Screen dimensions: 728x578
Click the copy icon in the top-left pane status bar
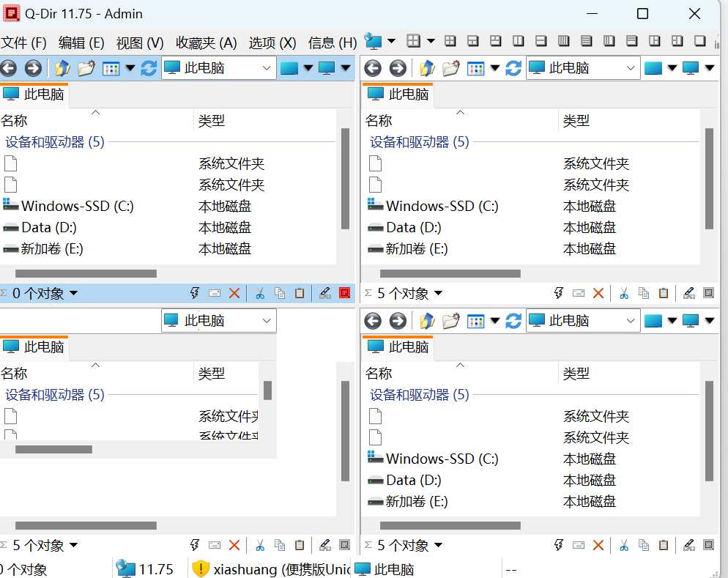point(280,293)
